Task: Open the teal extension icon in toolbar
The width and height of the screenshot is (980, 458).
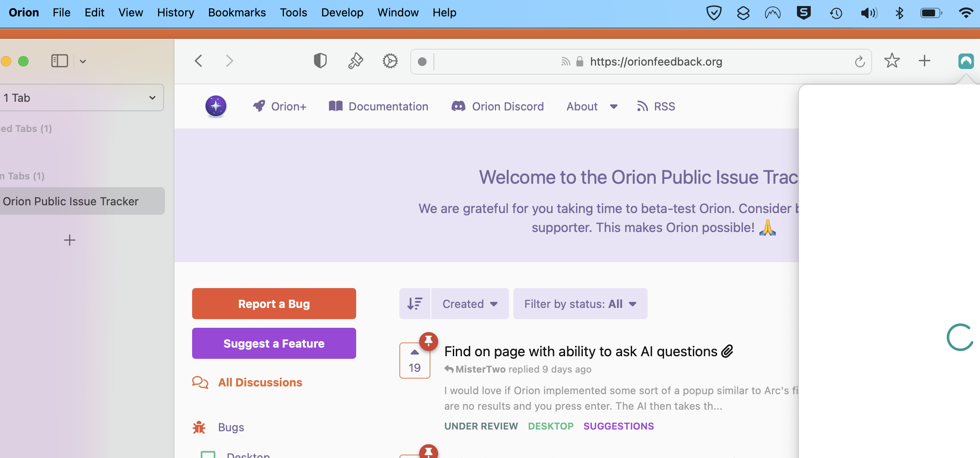Action: (x=966, y=61)
